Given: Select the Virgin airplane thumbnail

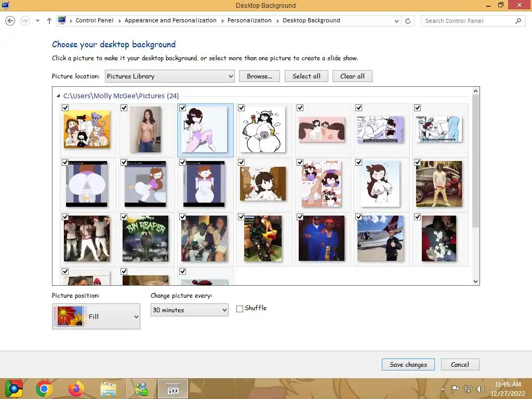Looking at the screenshot, I should coord(380,238).
